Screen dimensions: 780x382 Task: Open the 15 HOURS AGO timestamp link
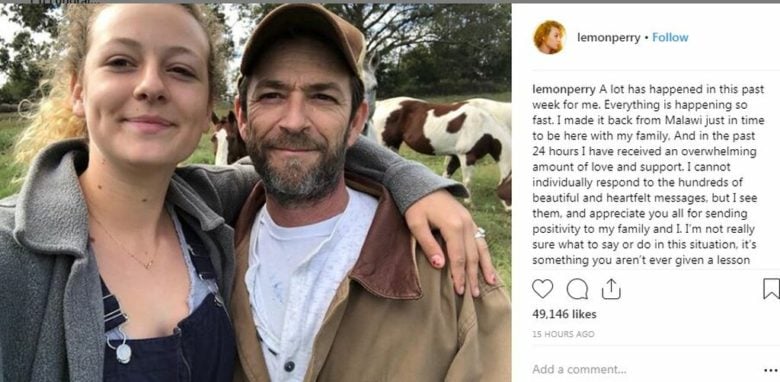coord(563,334)
